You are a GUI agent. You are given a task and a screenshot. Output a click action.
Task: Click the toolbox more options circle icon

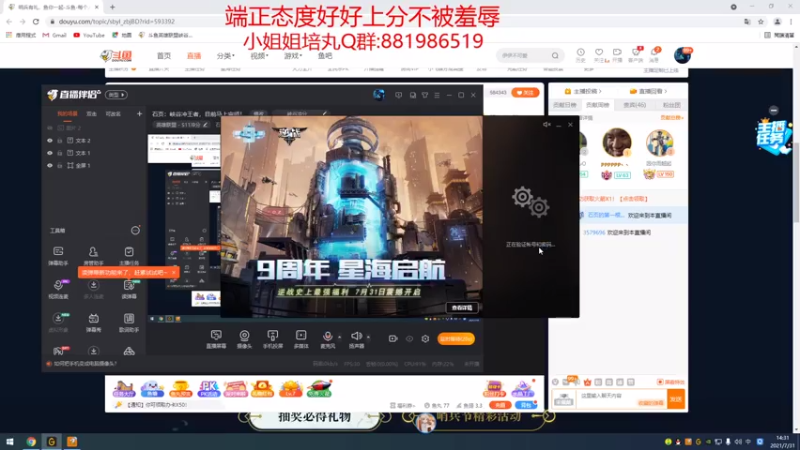[135, 231]
